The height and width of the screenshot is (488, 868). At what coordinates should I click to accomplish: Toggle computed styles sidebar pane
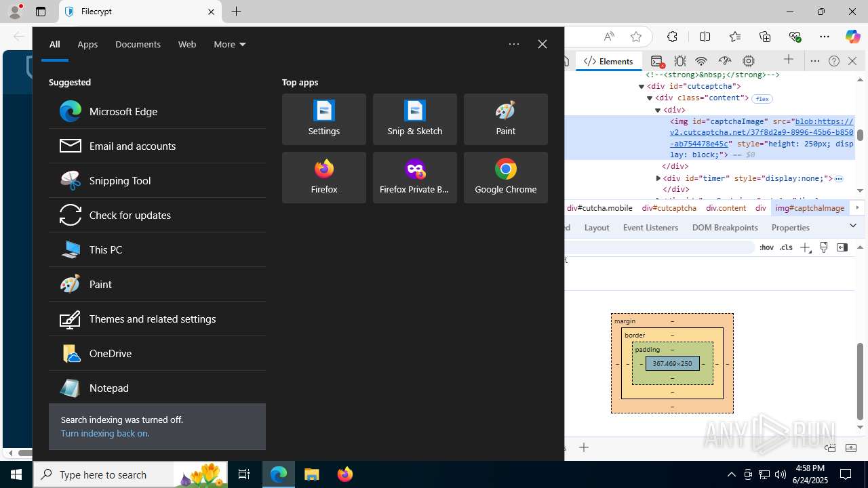[842, 247]
